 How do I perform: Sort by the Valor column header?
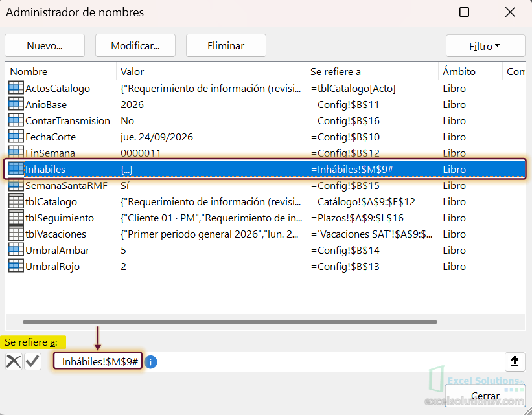[x=211, y=71]
